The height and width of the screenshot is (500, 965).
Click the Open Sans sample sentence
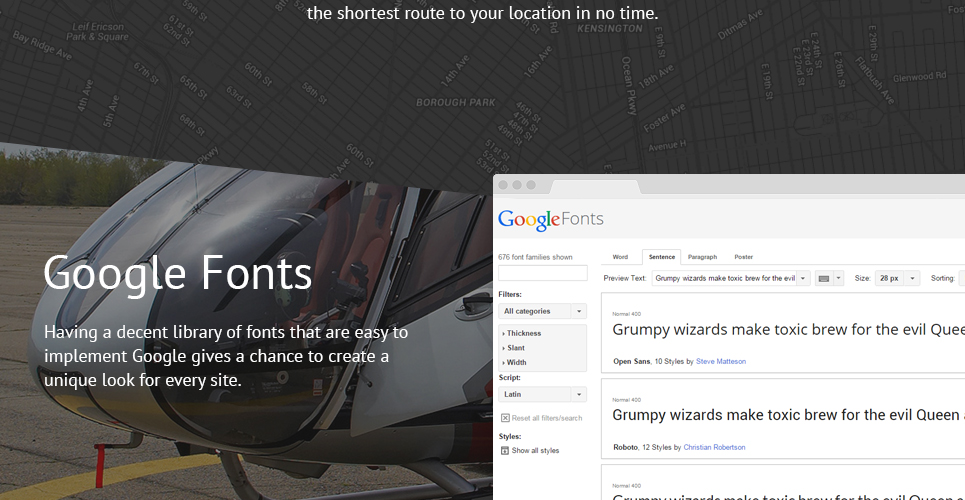coord(788,329)
